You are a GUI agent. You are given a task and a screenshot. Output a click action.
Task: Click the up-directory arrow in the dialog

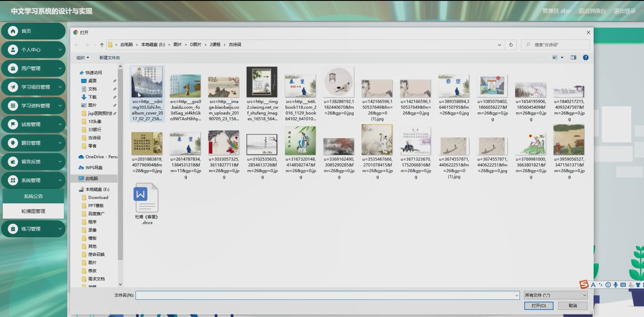[102, 45]
